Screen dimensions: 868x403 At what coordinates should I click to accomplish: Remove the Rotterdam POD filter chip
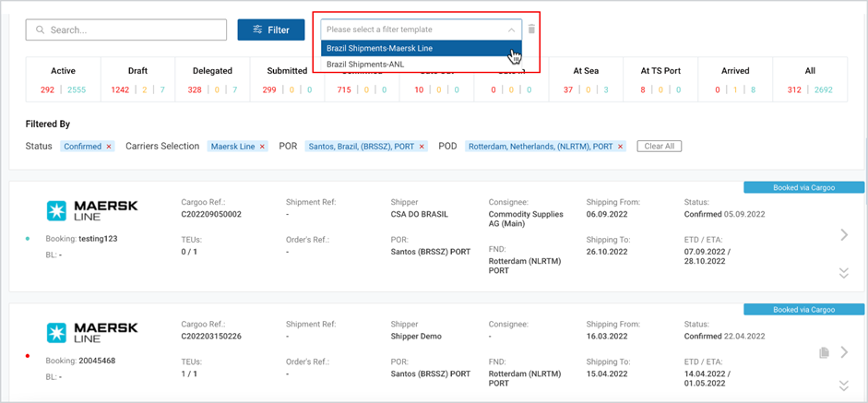click(x=621, y=147)
